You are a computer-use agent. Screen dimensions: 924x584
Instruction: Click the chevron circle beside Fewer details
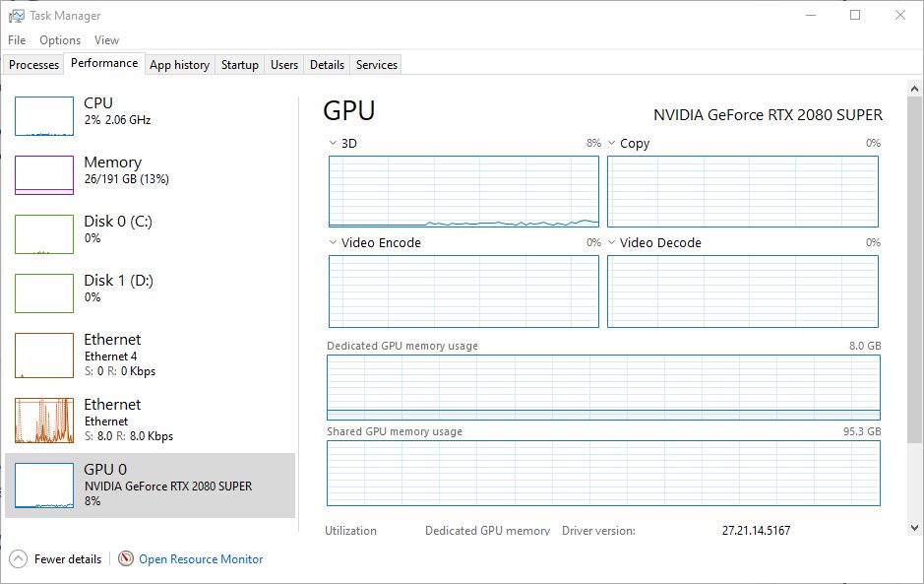(15, 558)
